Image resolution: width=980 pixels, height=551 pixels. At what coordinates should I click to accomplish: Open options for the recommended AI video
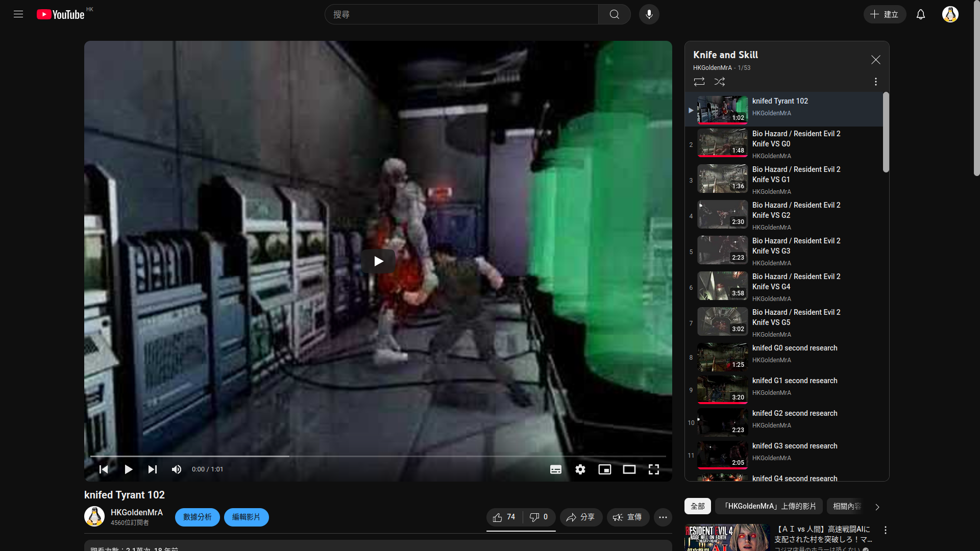[x=886, y=531]
